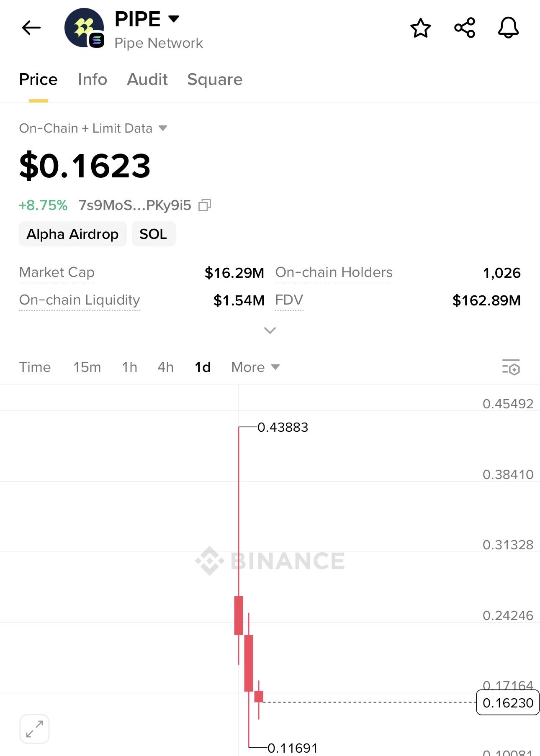Select the 1h chart interval
The height and width of the screenshot is (756, 540).
pyautogui.click(x=129, y=367)
